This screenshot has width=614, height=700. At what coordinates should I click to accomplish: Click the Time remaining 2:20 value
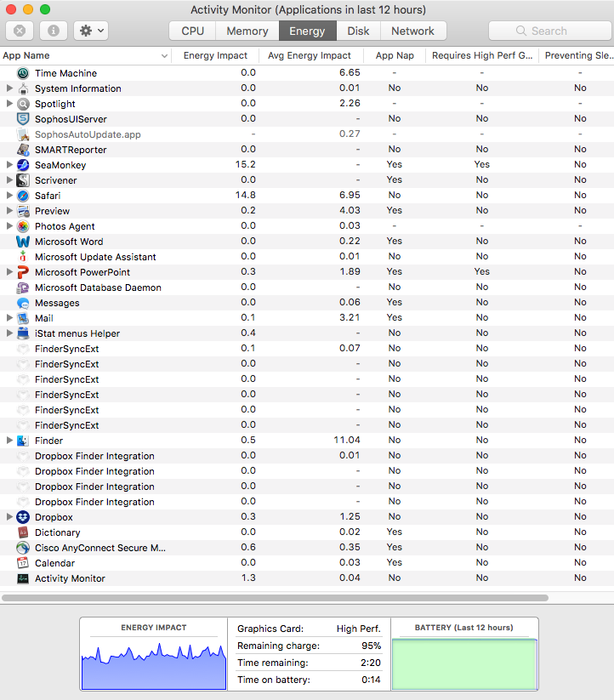click(371, 663)
